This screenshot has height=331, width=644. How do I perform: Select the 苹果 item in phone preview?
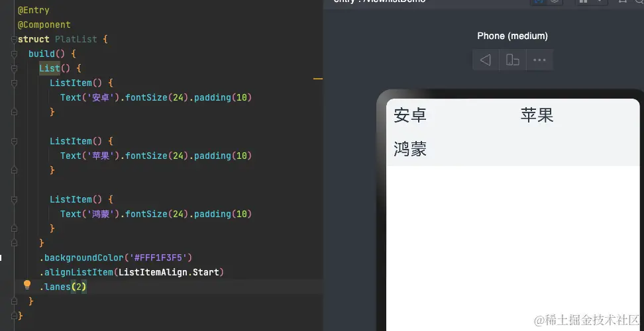pos(537,115)
